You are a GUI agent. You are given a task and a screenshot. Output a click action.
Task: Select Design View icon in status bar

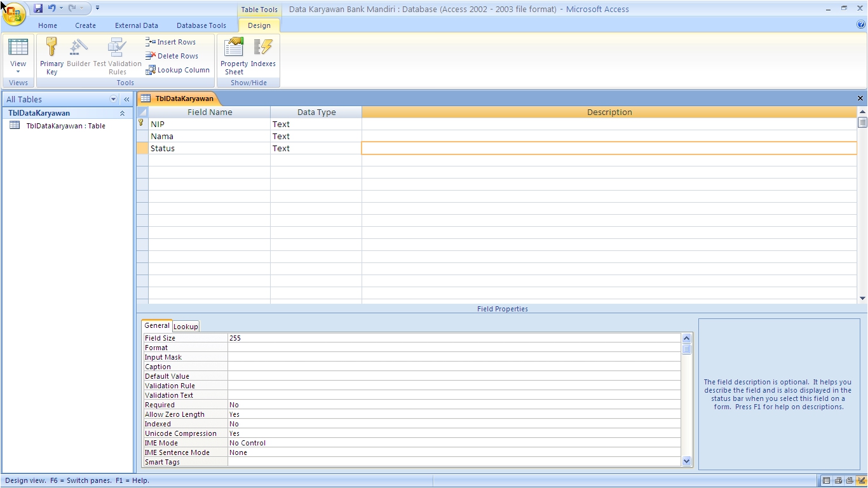860,480
